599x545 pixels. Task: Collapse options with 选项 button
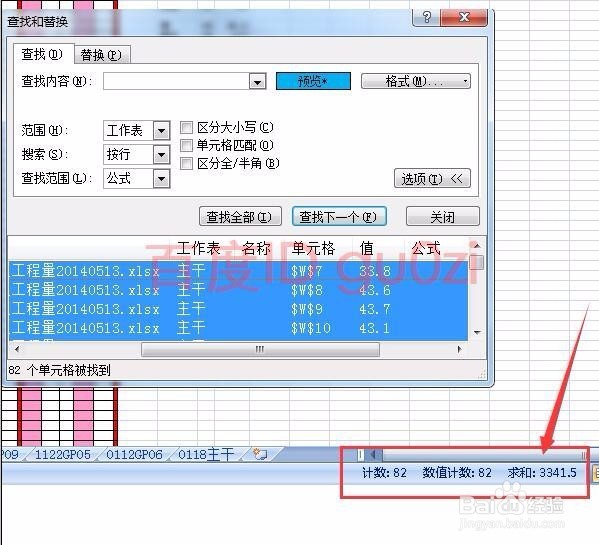tap(432, 178)
